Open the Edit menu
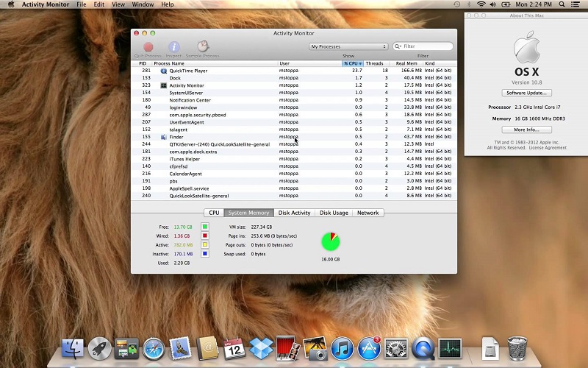The image size is (588, 368). pos(99,4)
